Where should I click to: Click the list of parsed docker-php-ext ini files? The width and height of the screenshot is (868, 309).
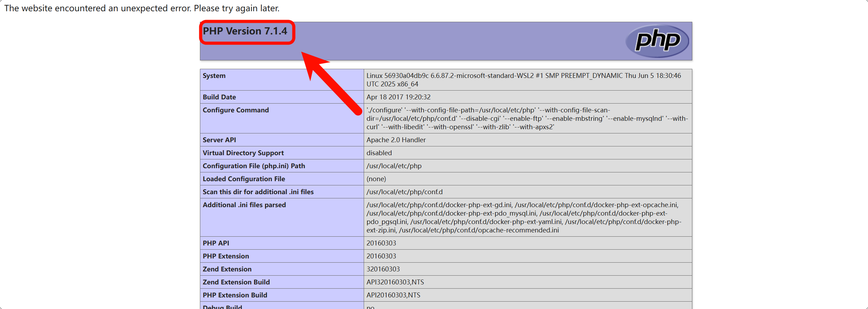point(523,218)
